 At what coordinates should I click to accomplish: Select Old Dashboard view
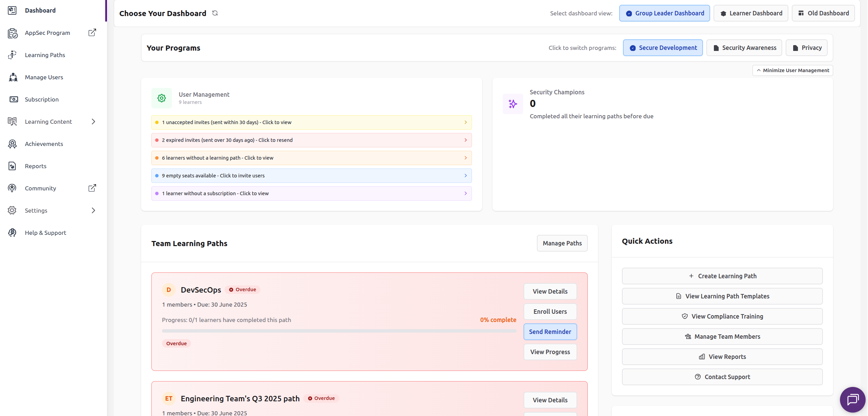(823, 13)
